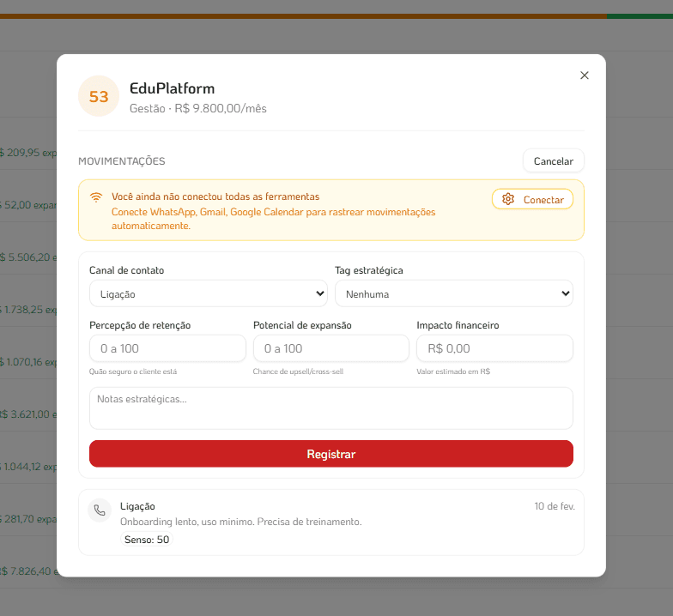Click 'Quão seguro o cliente está' hint
Screen dimensions: 673x616
133,371
